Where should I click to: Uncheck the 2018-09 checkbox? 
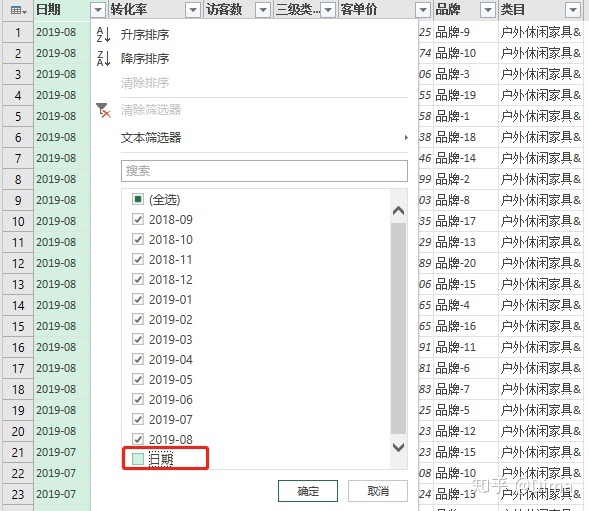click(x=138, y=219)
